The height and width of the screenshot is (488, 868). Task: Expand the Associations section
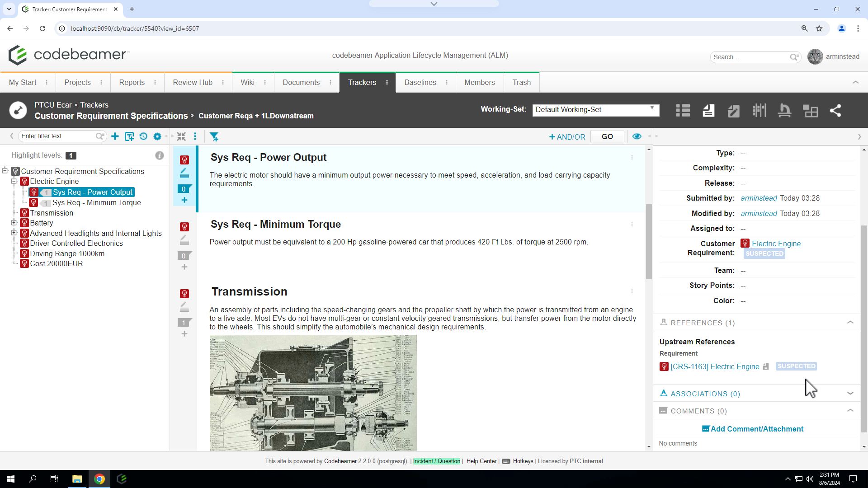pos(850,394)
